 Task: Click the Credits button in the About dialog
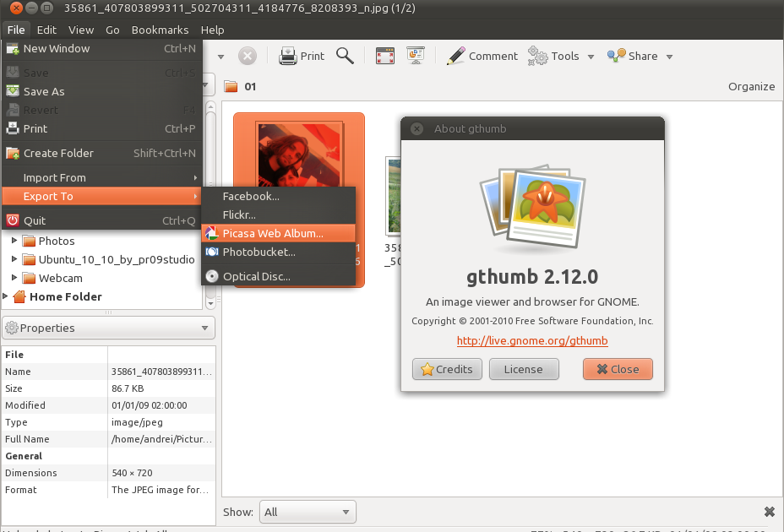pyautogui.click(x=447, y=369)
